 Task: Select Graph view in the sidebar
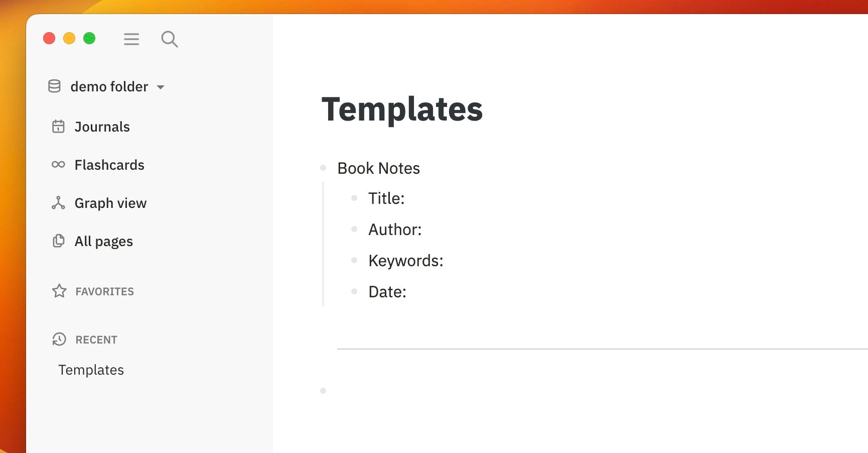(110, 203)
